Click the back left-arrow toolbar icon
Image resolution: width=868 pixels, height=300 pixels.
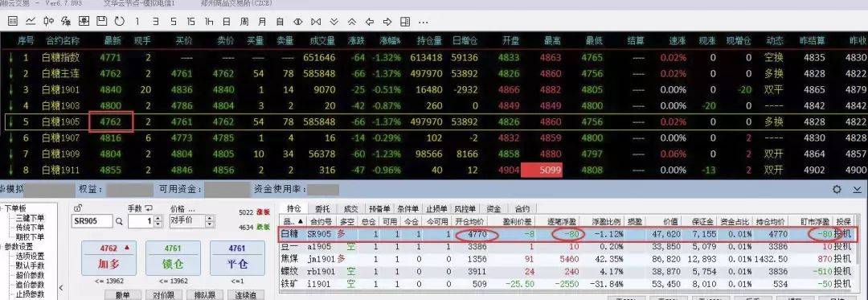pos(370,23)
